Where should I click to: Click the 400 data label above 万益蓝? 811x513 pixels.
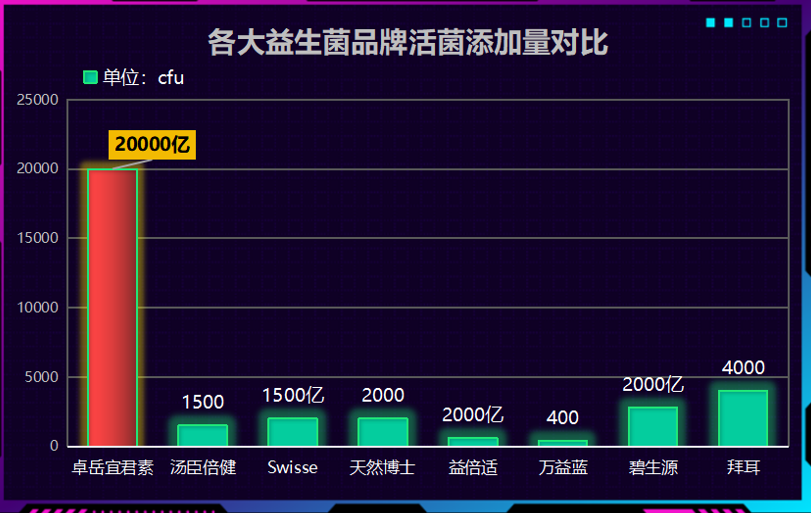(563, 418)
